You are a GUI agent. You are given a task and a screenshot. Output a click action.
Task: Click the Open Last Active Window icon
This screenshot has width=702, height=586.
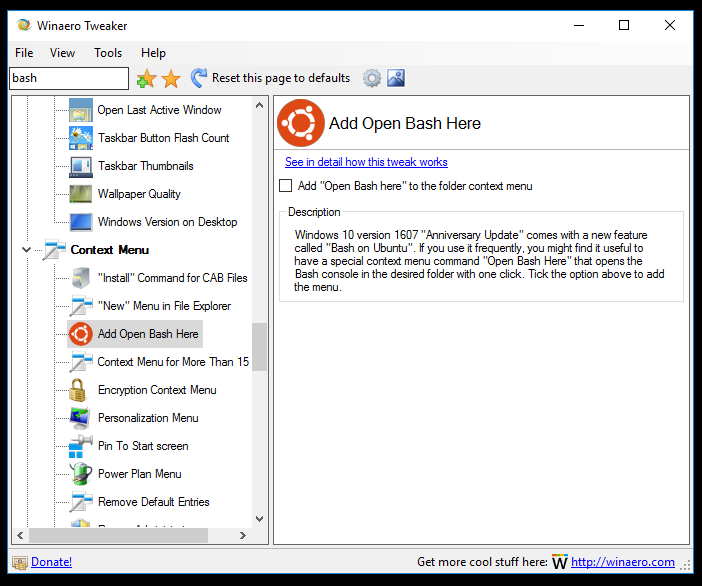point(81,110)
